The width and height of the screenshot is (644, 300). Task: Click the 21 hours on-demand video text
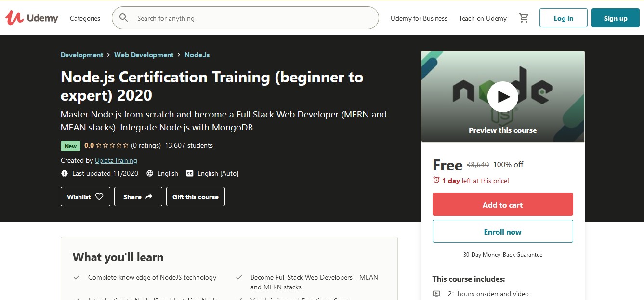488,294
